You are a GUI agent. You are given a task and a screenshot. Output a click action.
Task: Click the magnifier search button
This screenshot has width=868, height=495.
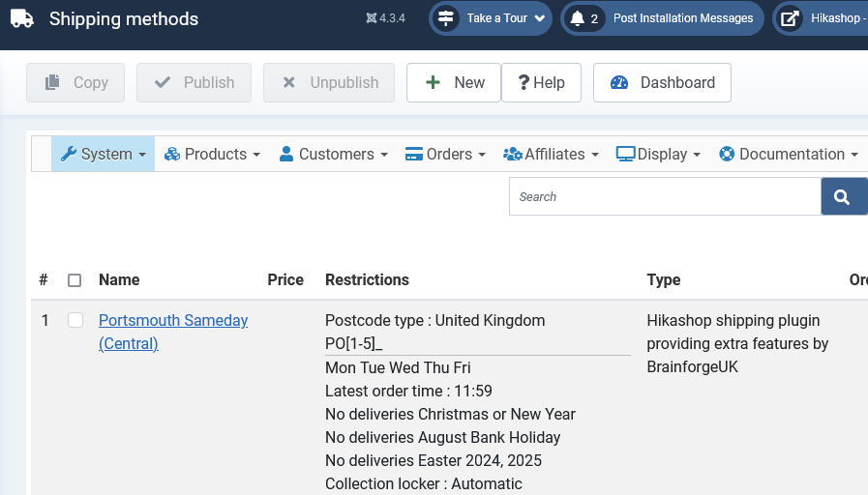click(844, 196)
